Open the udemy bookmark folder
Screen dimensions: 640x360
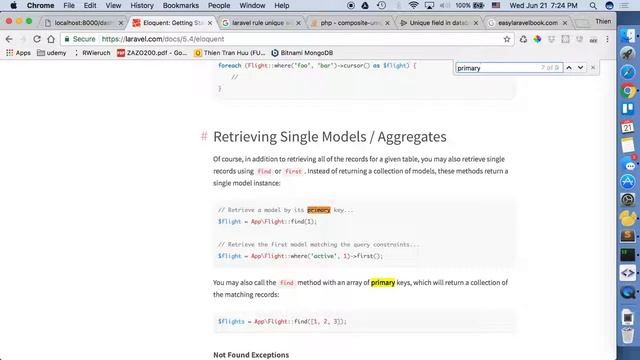click(x=51, y=53)
